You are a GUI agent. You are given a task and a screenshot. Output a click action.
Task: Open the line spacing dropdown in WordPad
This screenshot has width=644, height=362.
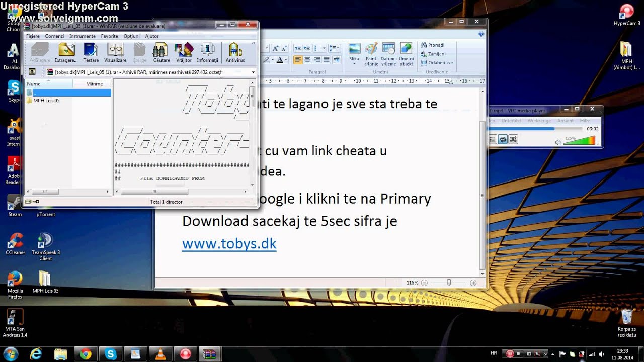pos(338,48)
